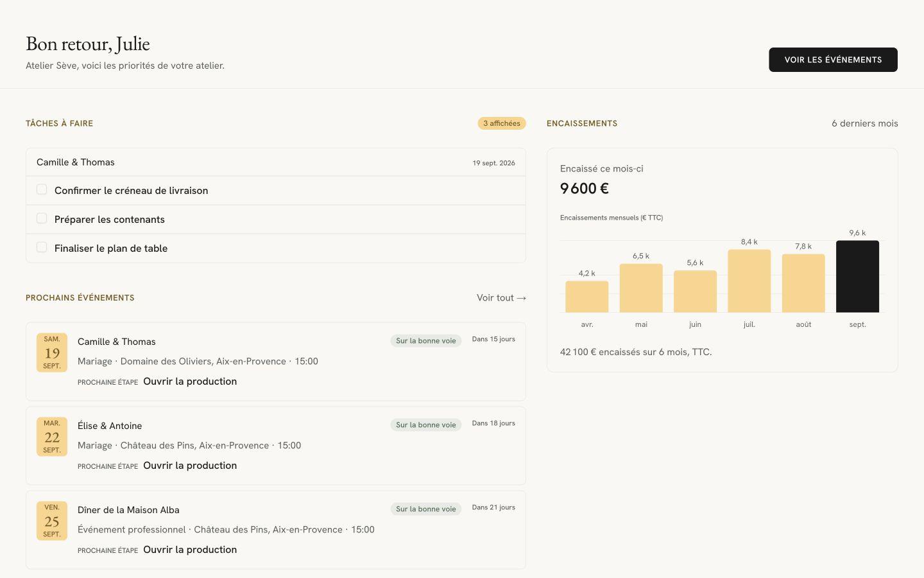
Task: Open the Camille & Thomas event card title
Action: (117, 342)
